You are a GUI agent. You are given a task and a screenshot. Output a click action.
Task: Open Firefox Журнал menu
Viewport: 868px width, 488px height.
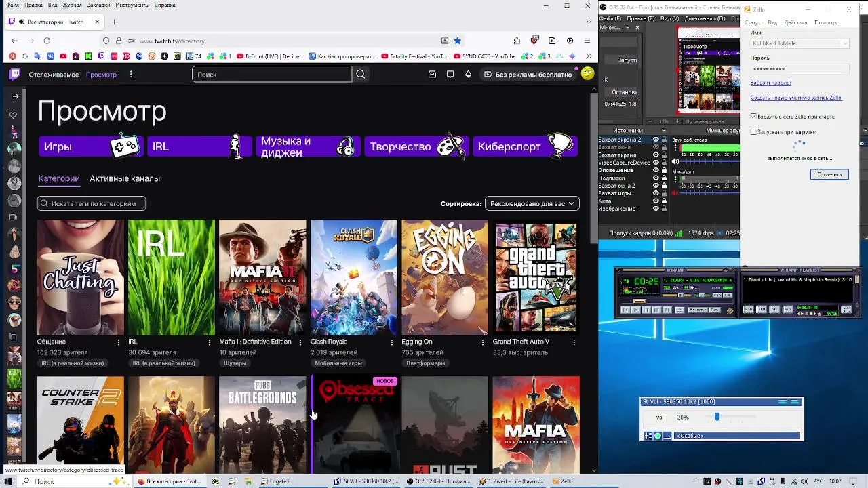tap(72, 5)
